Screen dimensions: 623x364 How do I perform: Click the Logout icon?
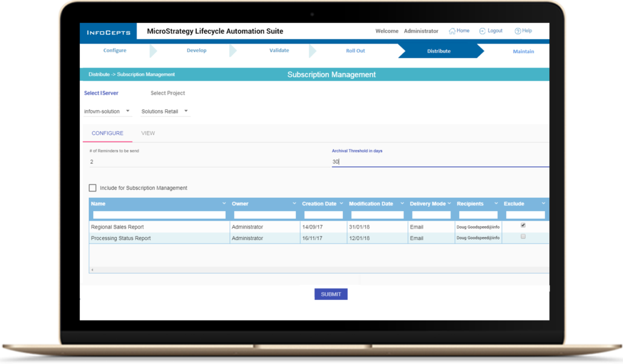[x=482, y=31]
